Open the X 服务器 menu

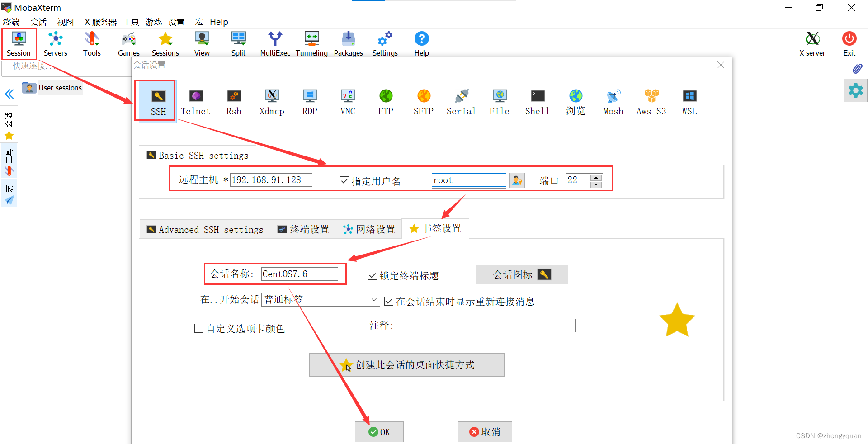click(100, 22)
